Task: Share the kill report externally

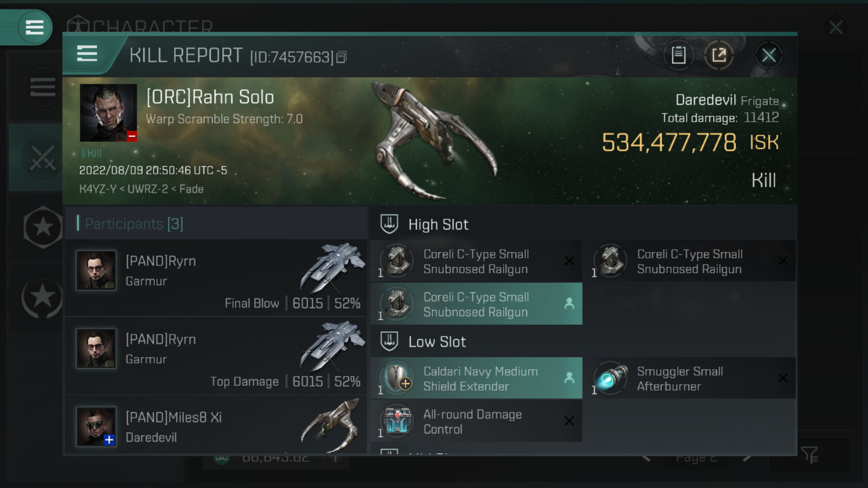Action: pyautogui.click(x=719, y=55)
